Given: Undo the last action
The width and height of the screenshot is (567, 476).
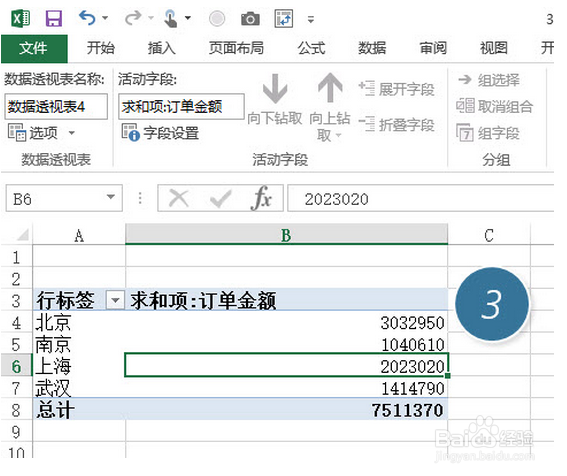Looking at the screenshot, I should pos(87,18).
